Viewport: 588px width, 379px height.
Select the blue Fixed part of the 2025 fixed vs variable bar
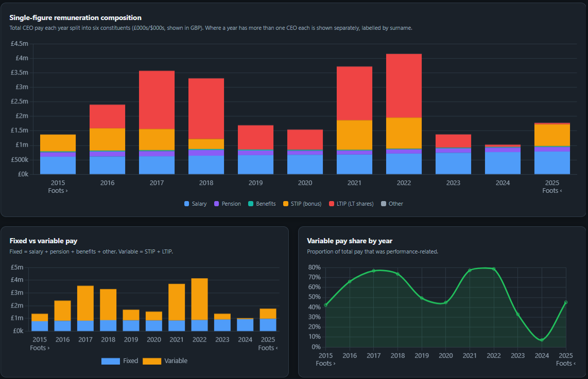(268, 324)
